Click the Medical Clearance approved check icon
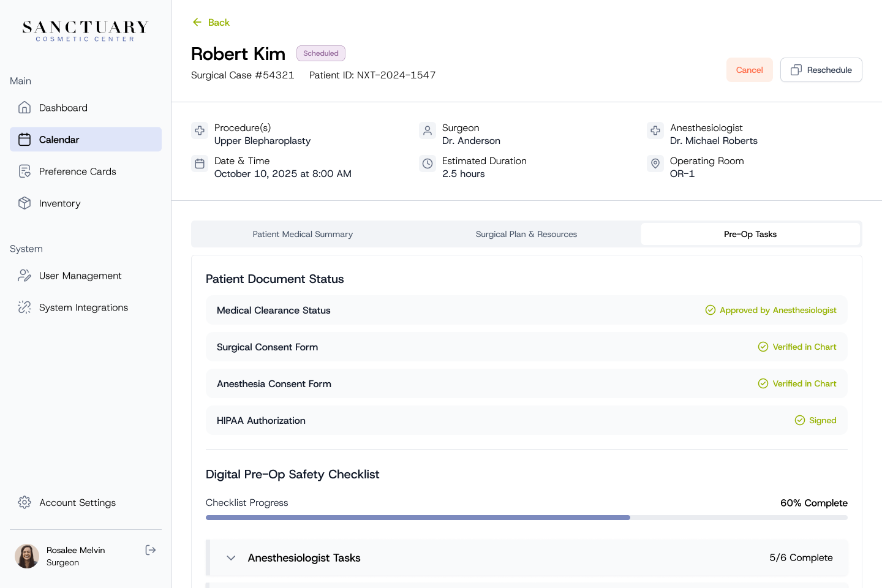This screenshot has width=882, height=588. (x=710, y=310)
